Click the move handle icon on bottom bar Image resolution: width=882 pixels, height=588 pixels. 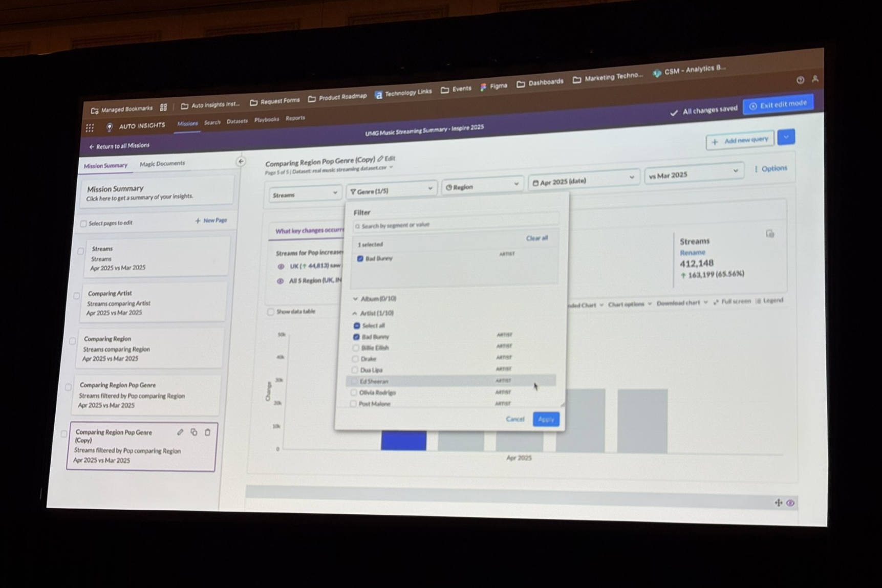tap(779, 503)
